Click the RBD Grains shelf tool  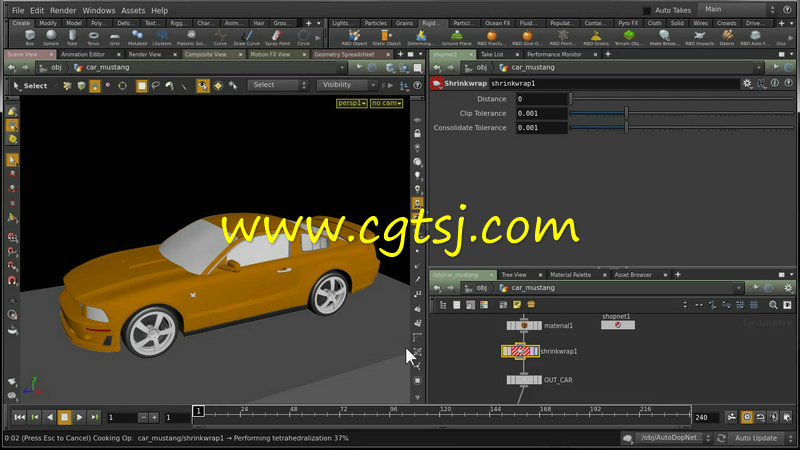tap(595, 37)
